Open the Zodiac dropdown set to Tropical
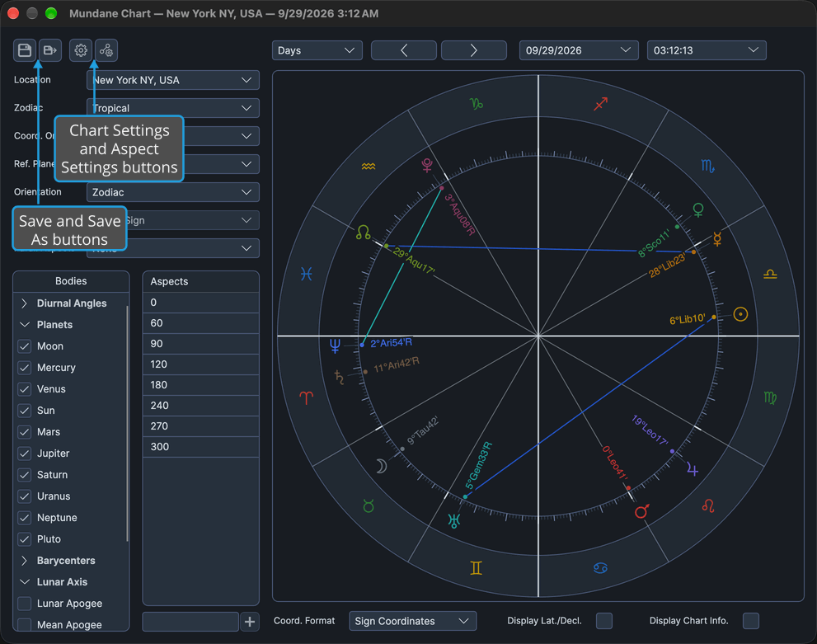This screenshot has width=817, height=644. coord(173,108)
